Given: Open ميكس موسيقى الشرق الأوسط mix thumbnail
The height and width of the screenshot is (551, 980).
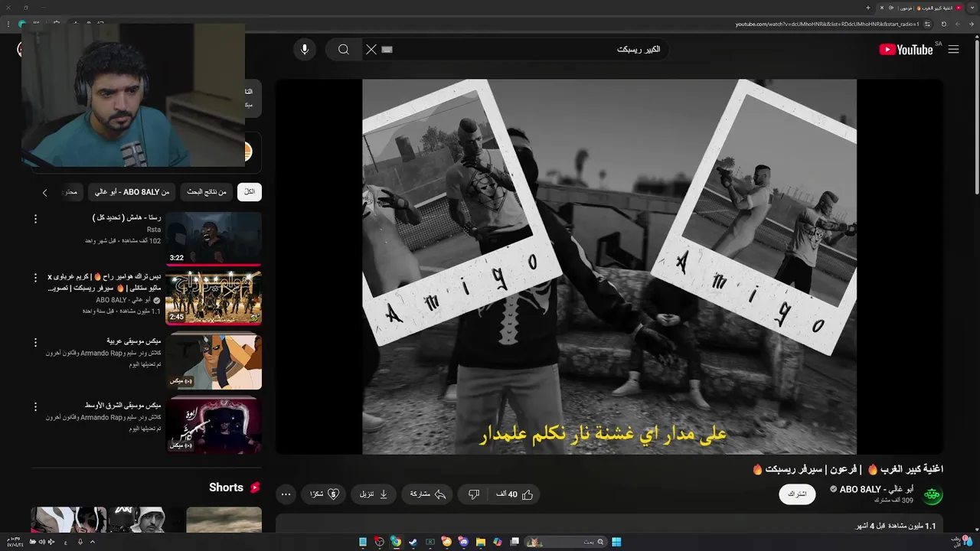Looking at the screenshot, I should click(214, 424).
